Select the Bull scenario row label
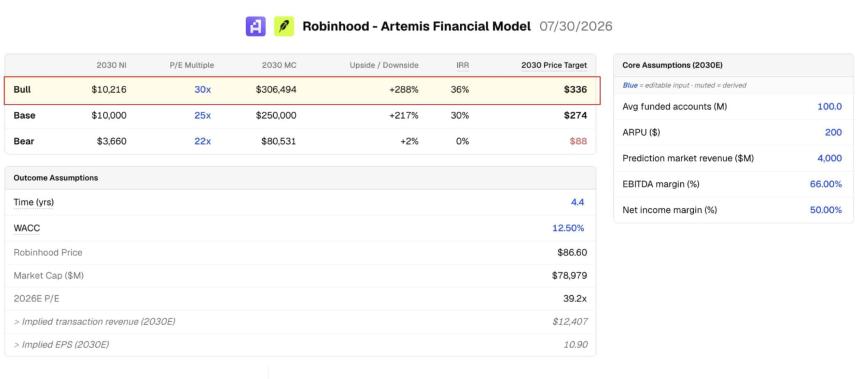The width and height of the screenshot is (860, 379). point(21,89)
